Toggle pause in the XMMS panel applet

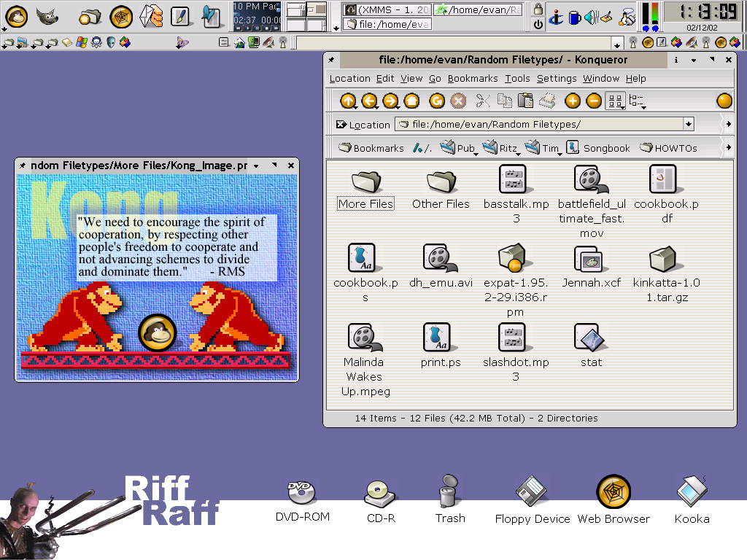coord(258,28)
